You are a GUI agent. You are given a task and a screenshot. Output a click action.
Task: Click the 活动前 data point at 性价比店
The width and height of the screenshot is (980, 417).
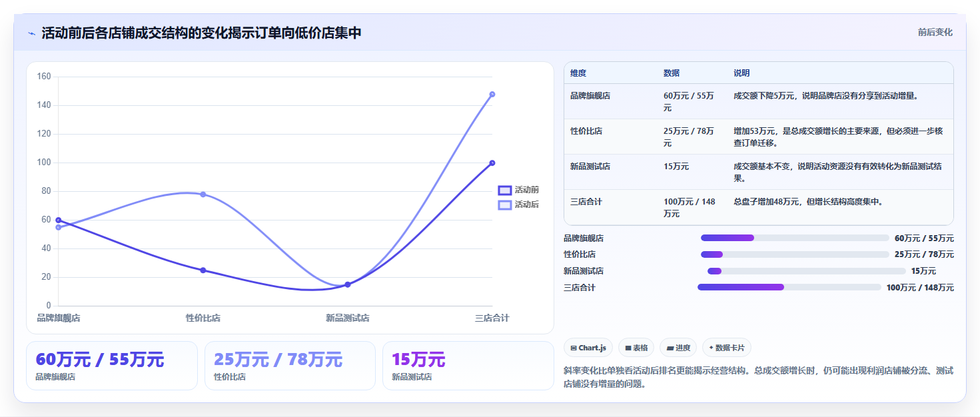pyautogui.click(x=203, y=270)
